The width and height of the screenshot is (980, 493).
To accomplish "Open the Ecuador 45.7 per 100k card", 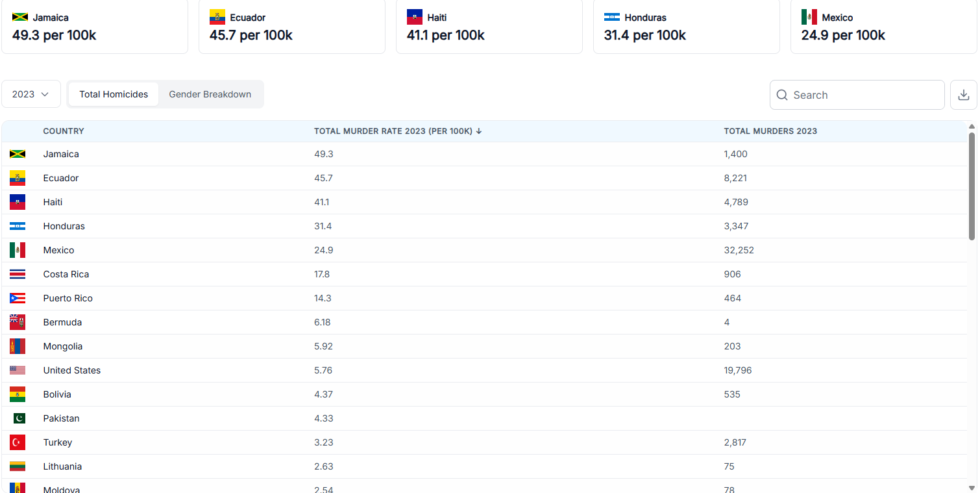I will tap(292, 26).
